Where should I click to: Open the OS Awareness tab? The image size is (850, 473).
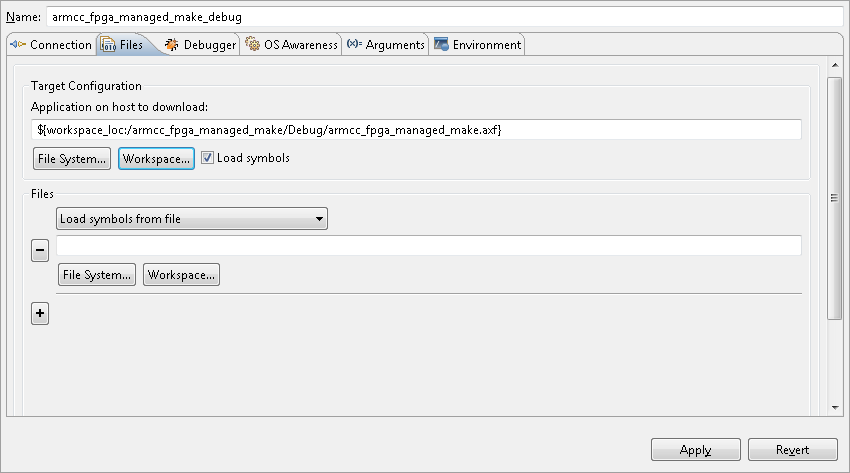click(x=300, y=45)
